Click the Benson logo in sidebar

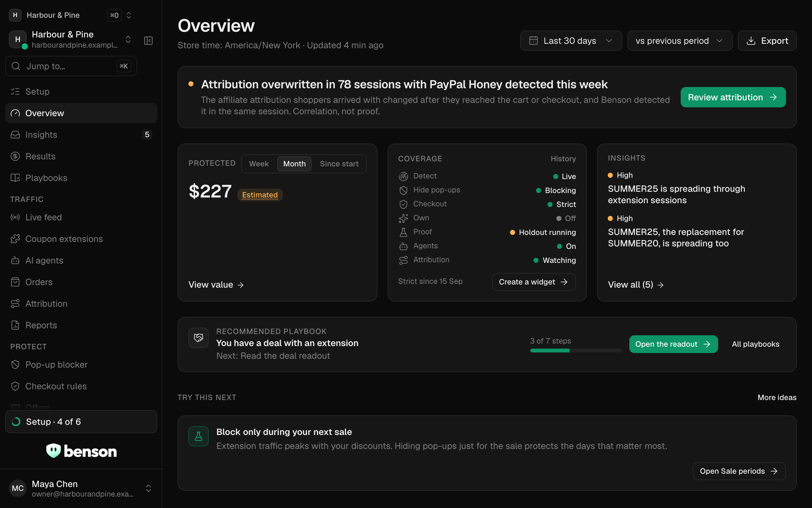(x=81, y=451)
